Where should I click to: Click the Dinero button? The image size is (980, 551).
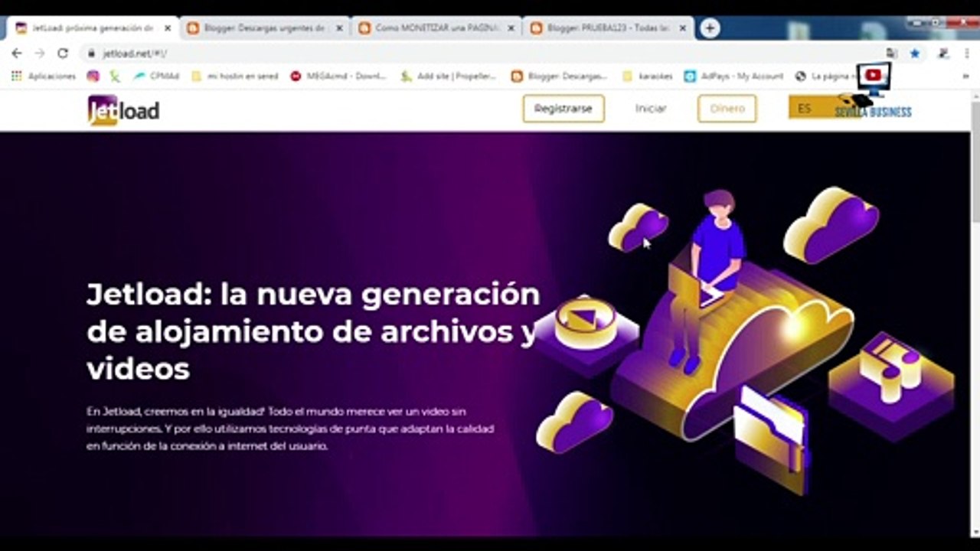point(727,109)
